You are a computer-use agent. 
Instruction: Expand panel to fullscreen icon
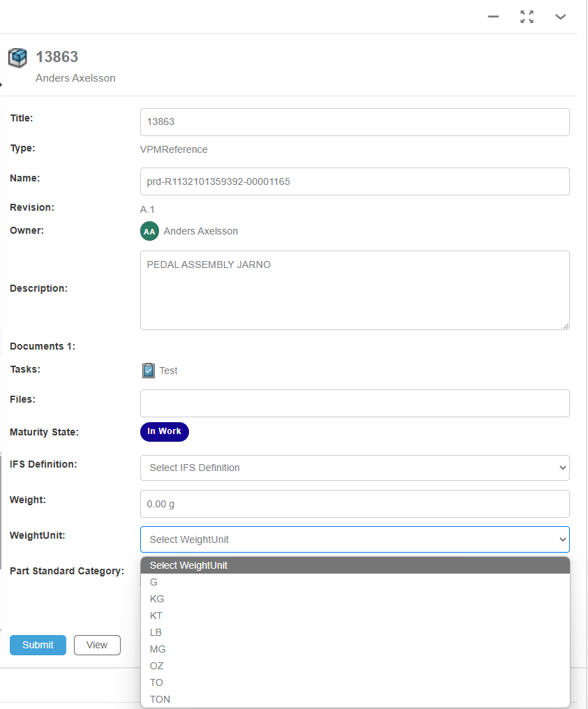coord(527,17)
